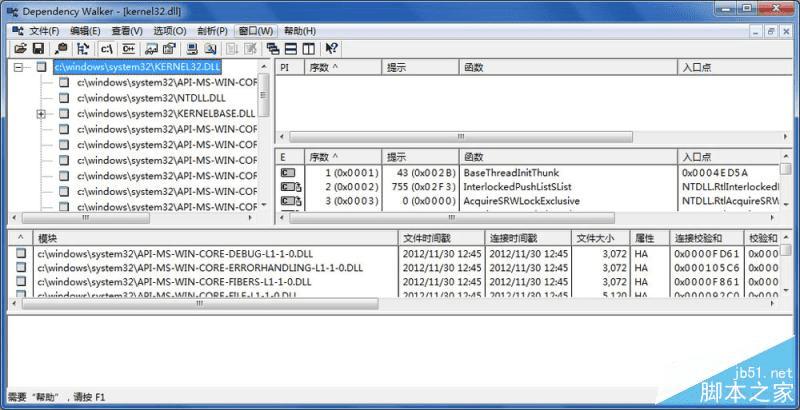The image size is (800, 410).
Task: Click the Save floppy disk icon
Action: [38, 49]
